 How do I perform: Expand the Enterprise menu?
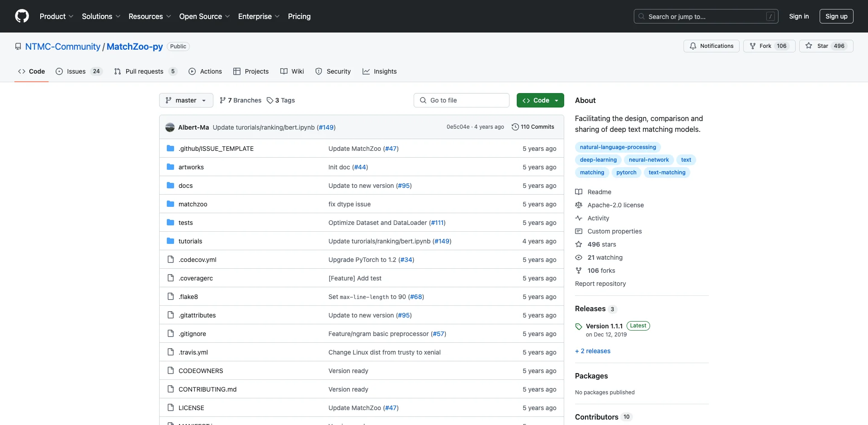click(259, 16)
